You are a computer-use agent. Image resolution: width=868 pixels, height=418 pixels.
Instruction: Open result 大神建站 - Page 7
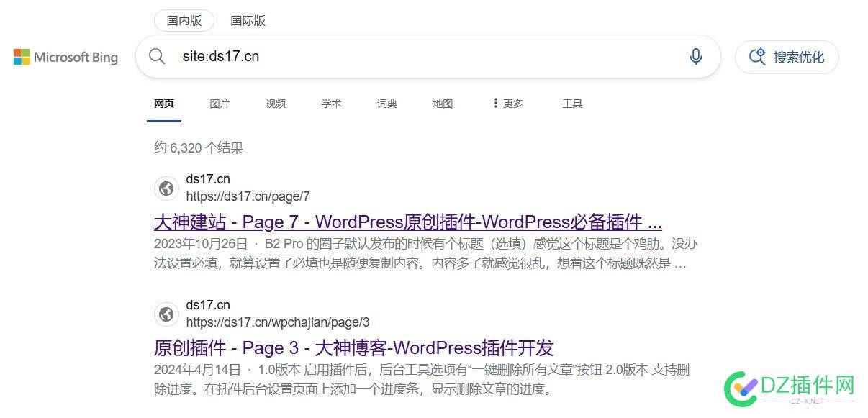[x=408, y=221]
